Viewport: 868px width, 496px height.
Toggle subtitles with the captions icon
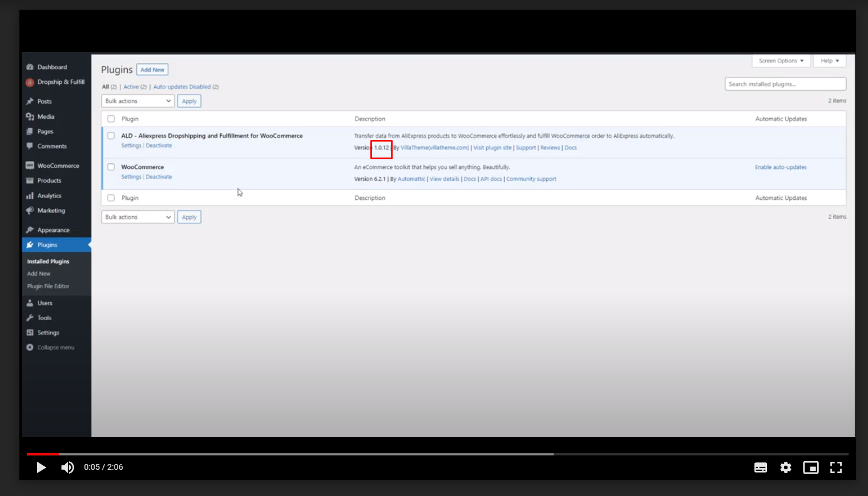761,467
